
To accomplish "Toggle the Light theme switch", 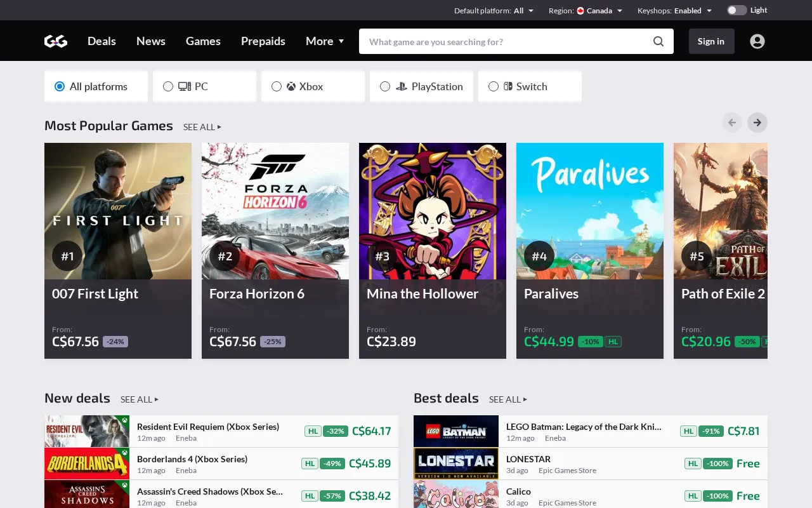I will (x=737, y=10).
